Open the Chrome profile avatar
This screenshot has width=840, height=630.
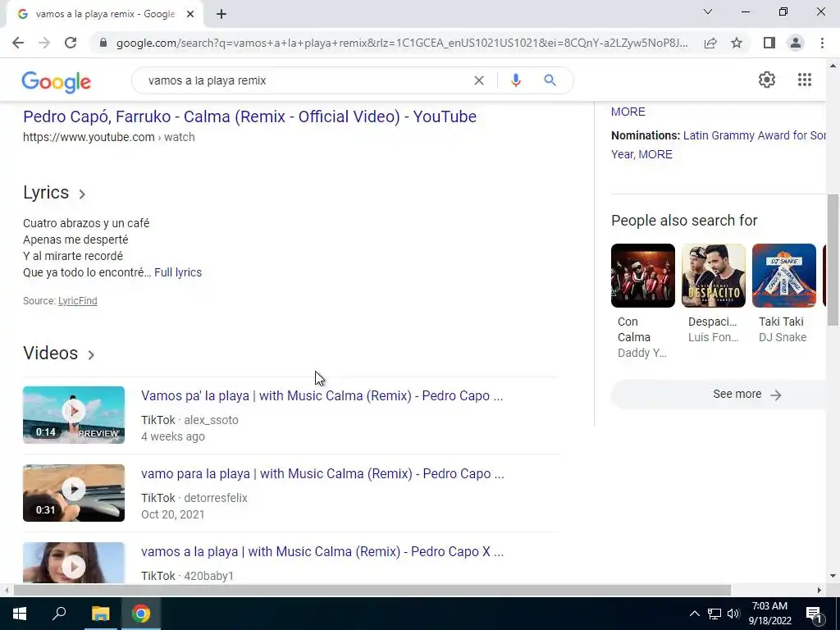[796, 43]
